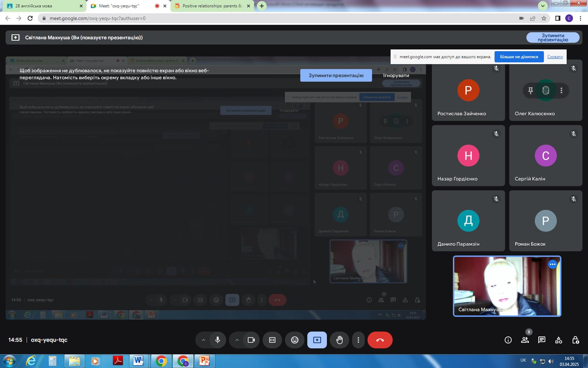The image size is (588, 368).
Task: Turn off the camera
Action: pyautogui.click(x=251, y=340)
